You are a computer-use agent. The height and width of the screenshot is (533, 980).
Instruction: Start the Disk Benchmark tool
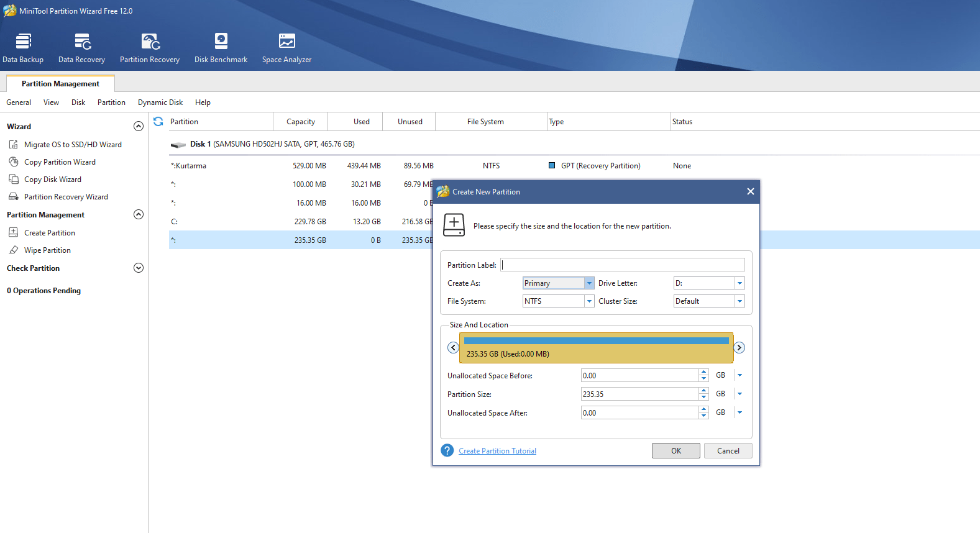point(221,48)
